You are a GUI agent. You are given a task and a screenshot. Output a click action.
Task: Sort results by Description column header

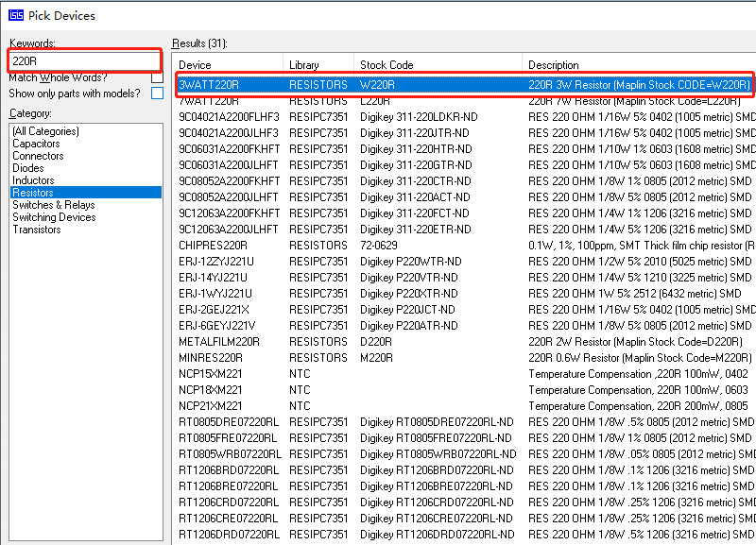pos(639,64)
